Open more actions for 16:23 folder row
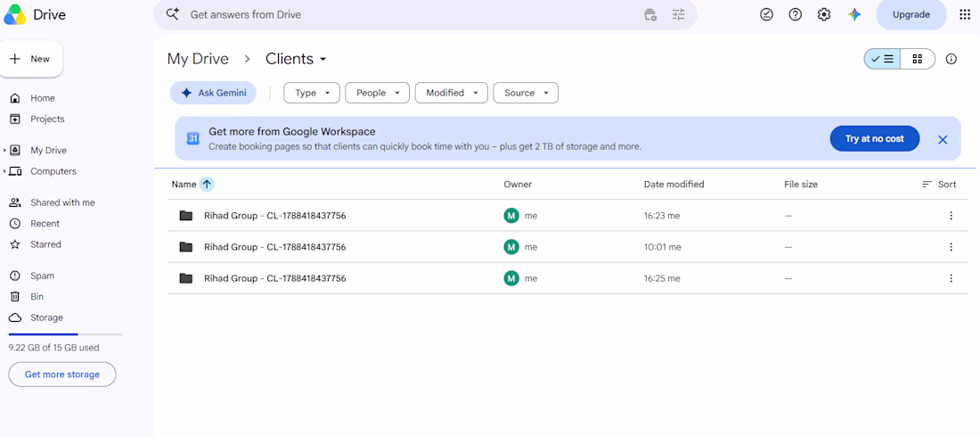The image size is (980, 437). tap(951, 215)
